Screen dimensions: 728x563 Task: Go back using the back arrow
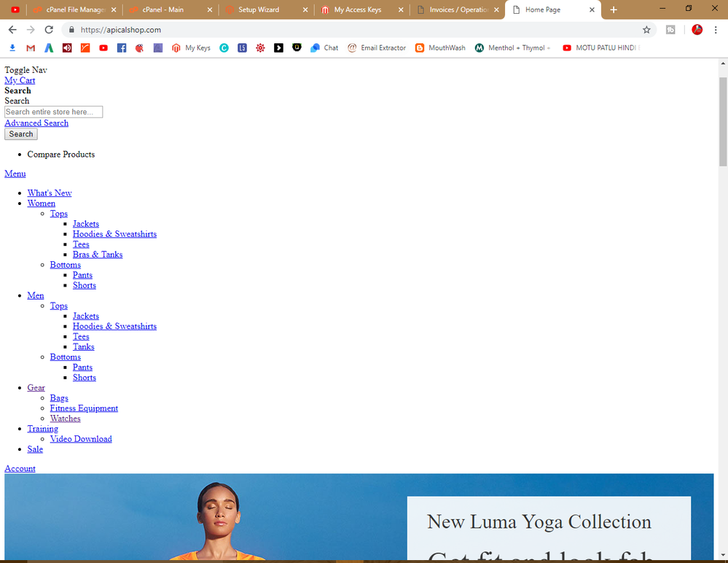click(x=12, y=30)
